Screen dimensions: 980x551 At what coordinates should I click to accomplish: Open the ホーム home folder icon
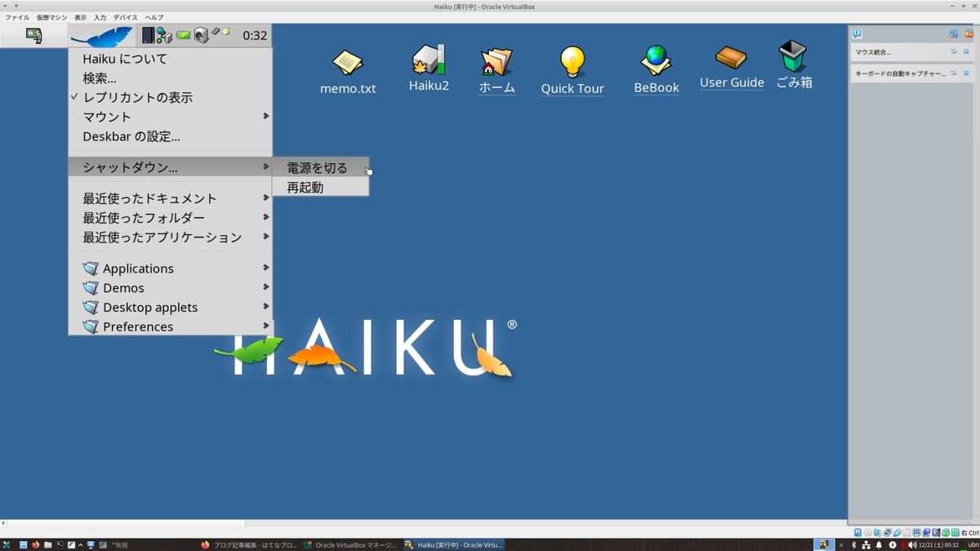497,71
